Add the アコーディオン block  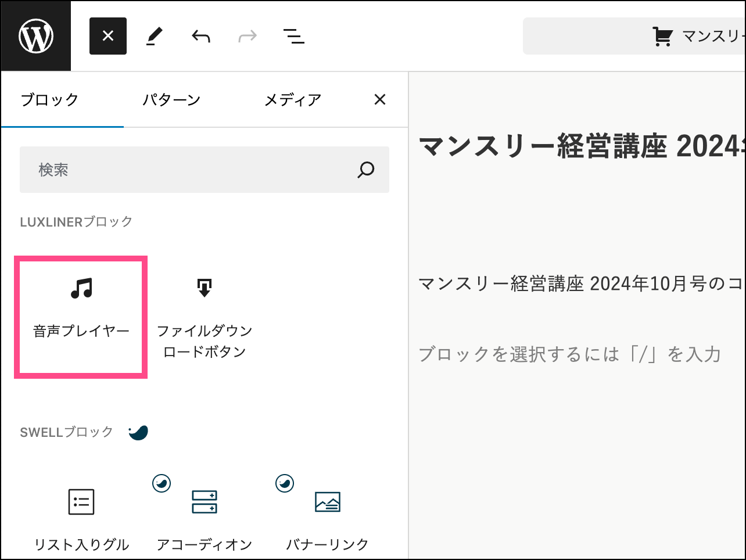(x=205, y=517)
